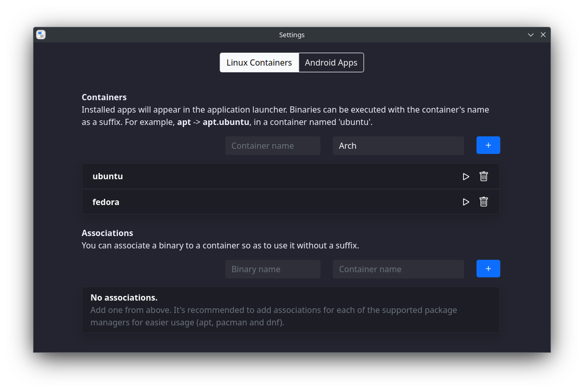Image resolution: width=584 pixels, height=392 pixels.
Task: Click the ubuntu container name label
Action: click(107, 176)
